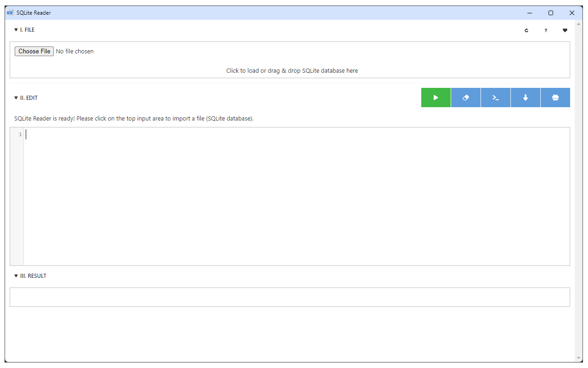Collapse the I. FILE section
Screen dimensions: 588x368
click(24, 30)
